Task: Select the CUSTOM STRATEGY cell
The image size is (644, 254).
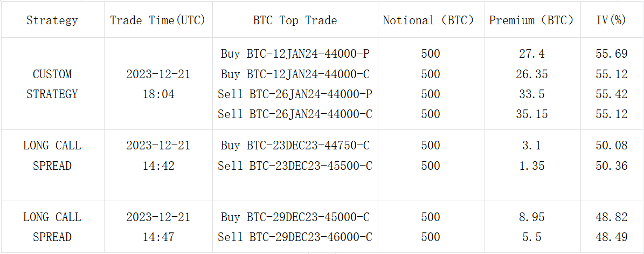Action: (52, 84)
